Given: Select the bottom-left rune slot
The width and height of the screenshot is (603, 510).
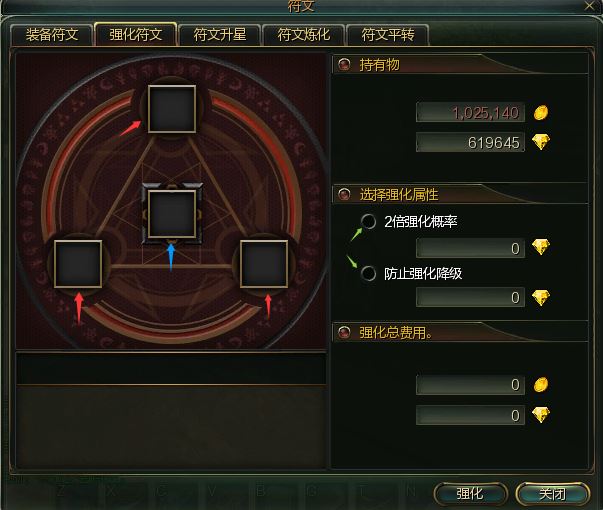Looking at the screenshot, I should [78, 264].
